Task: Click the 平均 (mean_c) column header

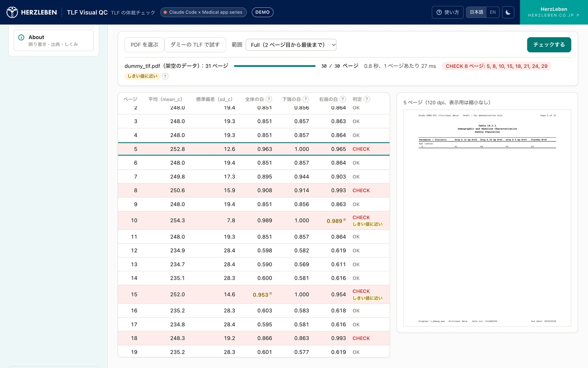Action: (x=165, y=99)
